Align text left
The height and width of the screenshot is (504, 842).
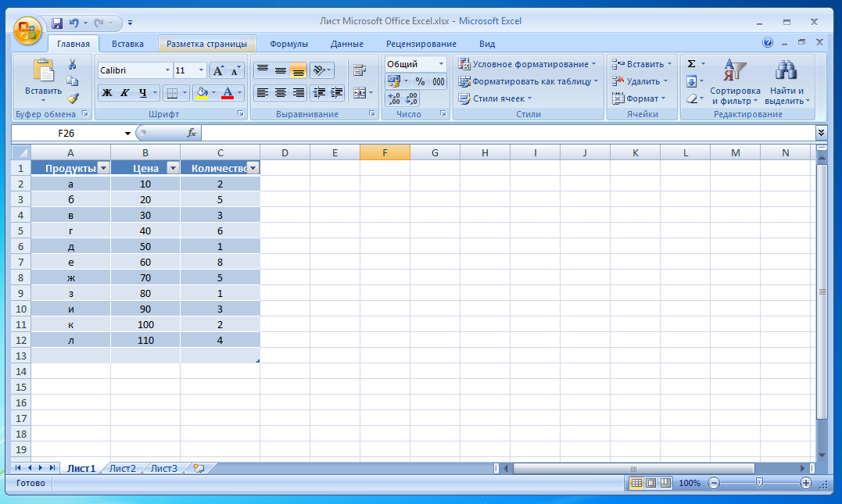pyautogui.click(x=262, y=93)
